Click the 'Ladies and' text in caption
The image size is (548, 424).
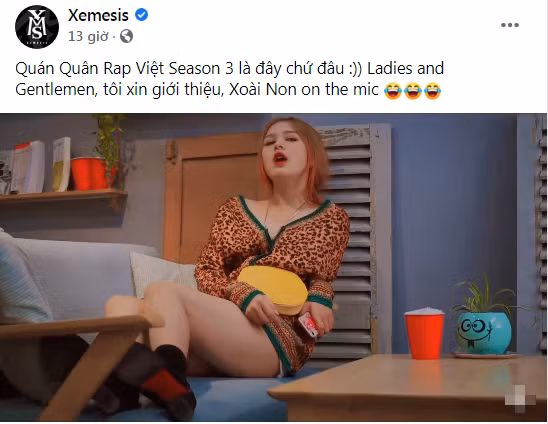pos(405,69)
